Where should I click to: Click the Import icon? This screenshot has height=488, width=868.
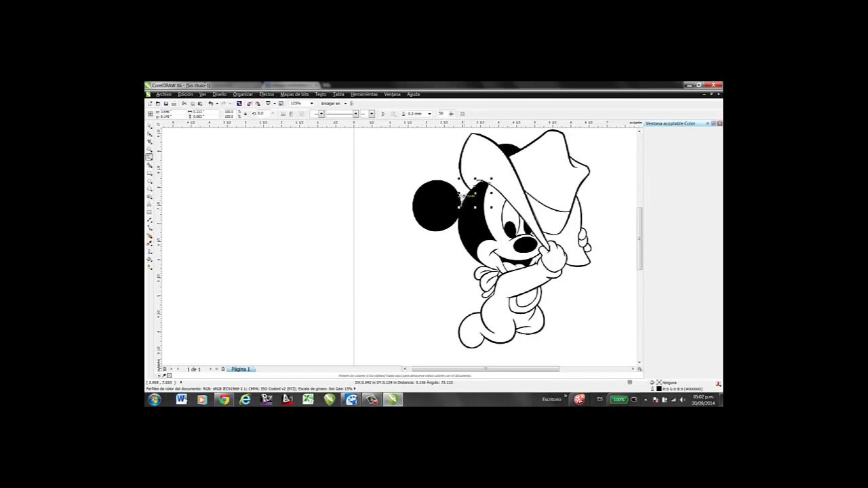[x=250, y=103]
